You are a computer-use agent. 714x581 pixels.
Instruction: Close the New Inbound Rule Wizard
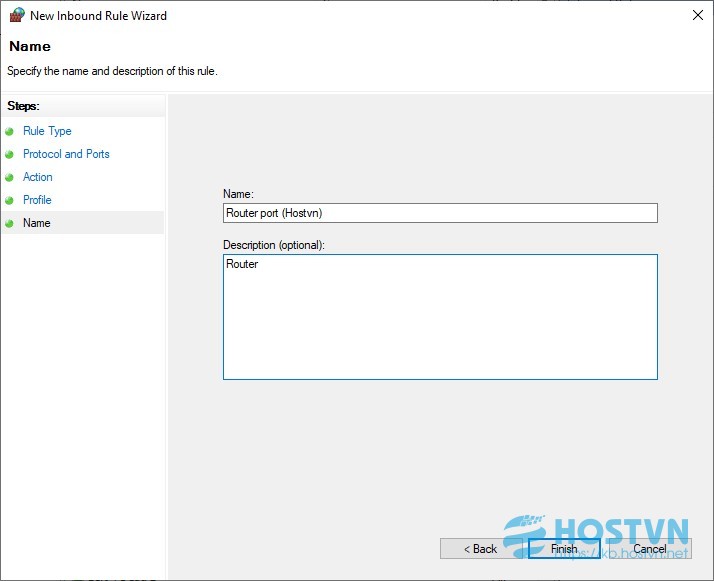click(x=697, y=15)
